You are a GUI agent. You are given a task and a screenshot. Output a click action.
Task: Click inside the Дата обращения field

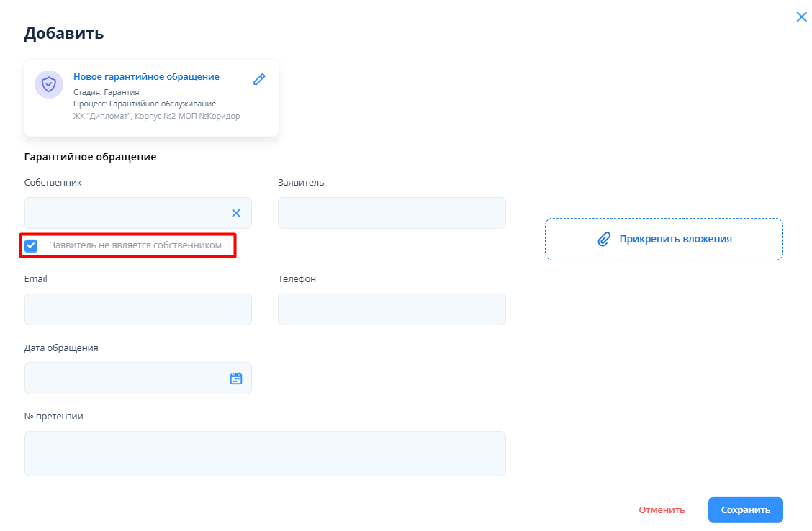click(x=126, y=378)
